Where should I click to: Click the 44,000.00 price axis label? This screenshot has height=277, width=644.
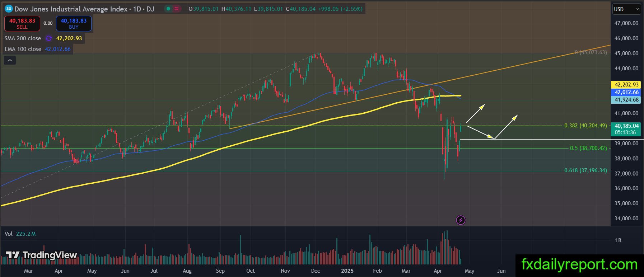pyautogui.click(x=626, y=69)
